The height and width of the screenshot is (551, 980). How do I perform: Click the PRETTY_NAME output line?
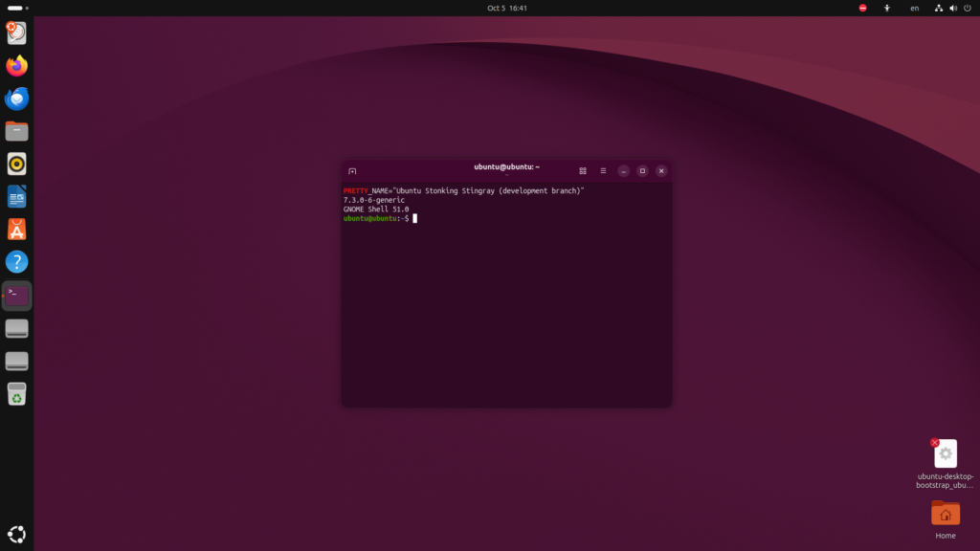(464, 190)
